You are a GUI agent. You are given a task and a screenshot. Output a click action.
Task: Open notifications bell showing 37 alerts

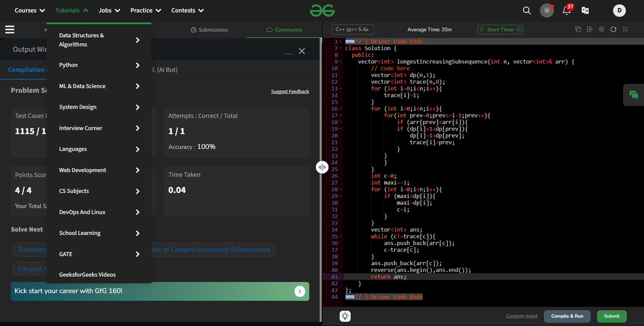point(566,11)
